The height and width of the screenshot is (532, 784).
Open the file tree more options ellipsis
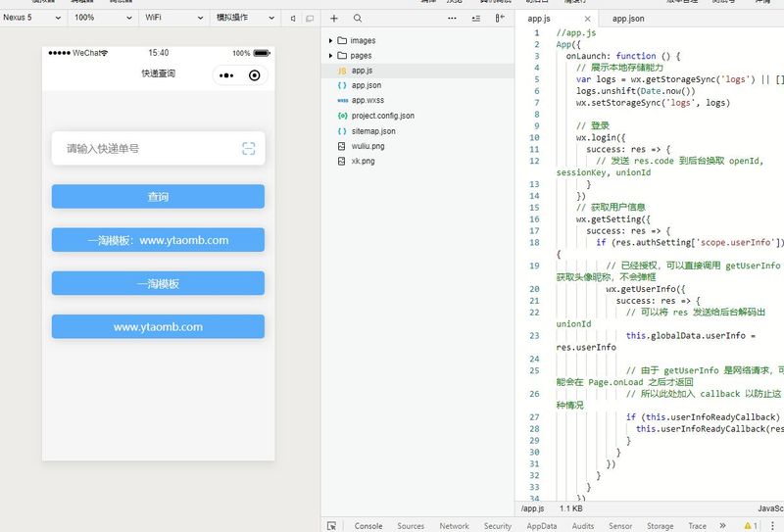[452, 19]
